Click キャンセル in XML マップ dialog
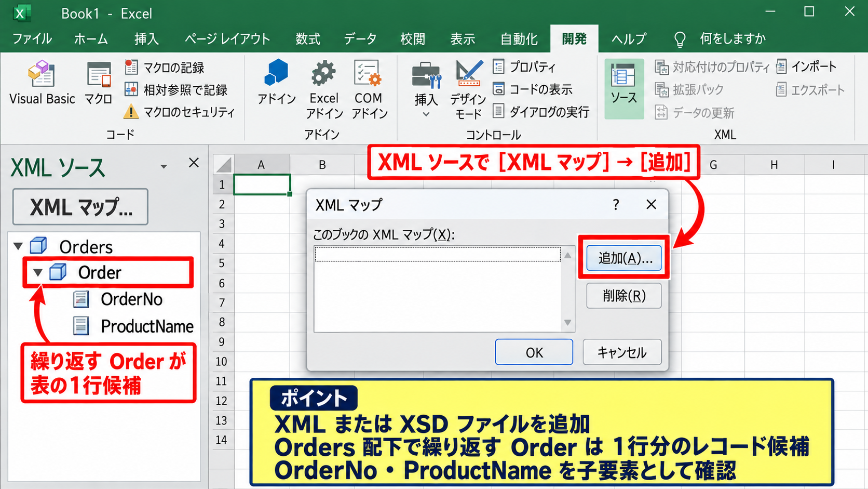868x489 pixels. click(622, 352)
